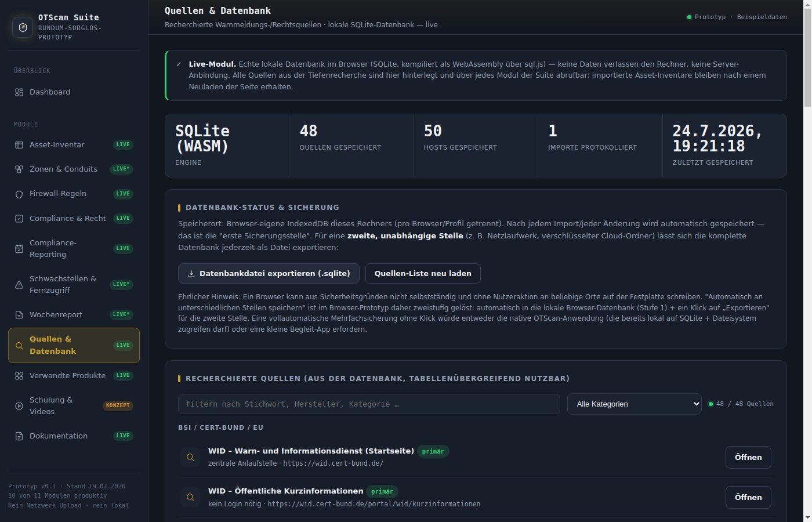Click magnifier icon beside WID Startseite entry
The height and width of the screenshot is (522, 812).
click(x=190, y=458)
